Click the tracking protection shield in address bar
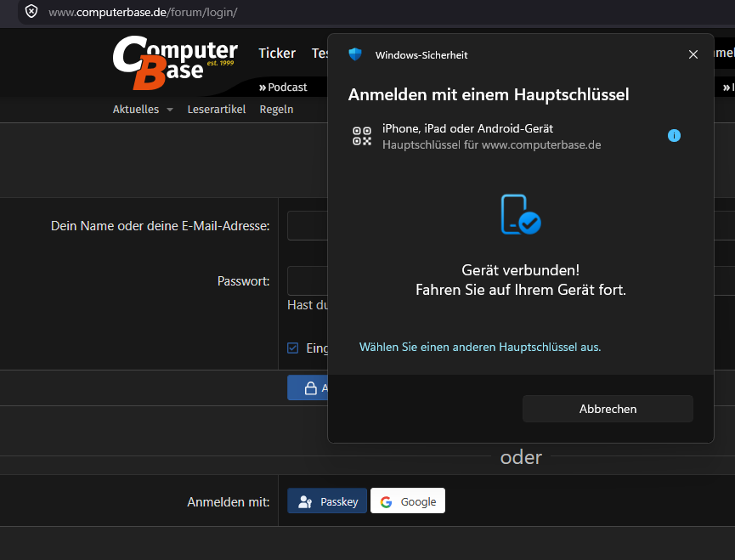The width and height of the screenshot is (735, 560). (x=31, y=12)
